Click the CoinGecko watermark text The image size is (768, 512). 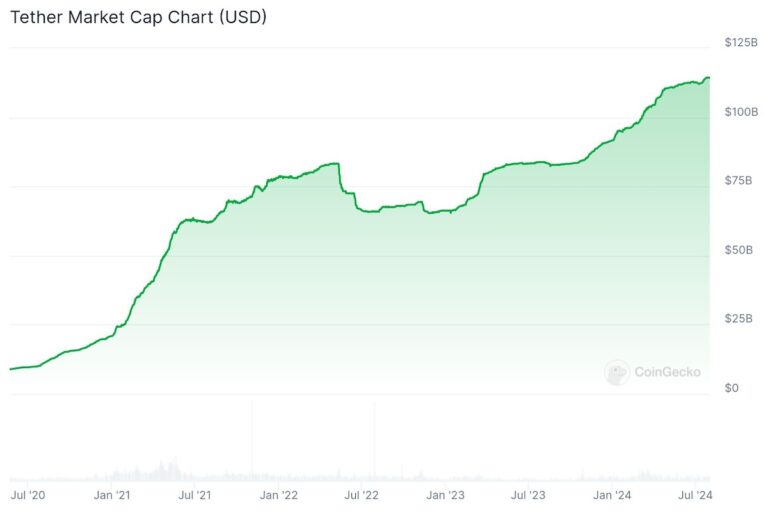[667, 372]
